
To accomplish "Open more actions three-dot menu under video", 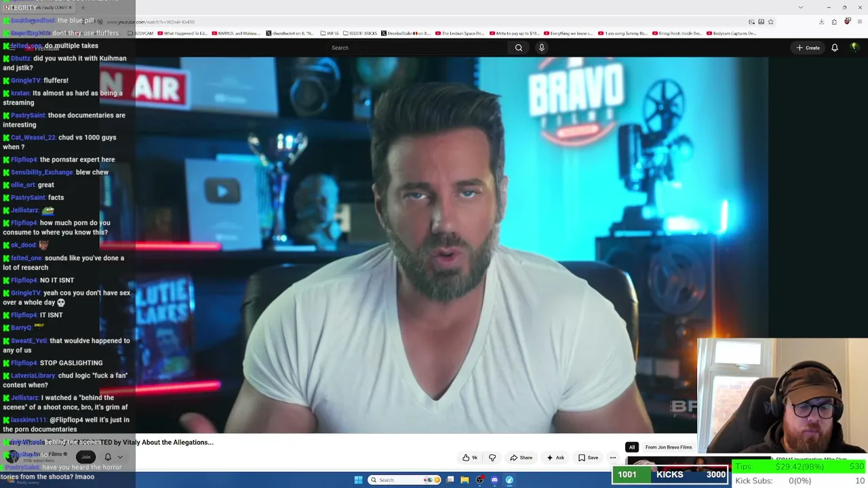I will [612, 457].
